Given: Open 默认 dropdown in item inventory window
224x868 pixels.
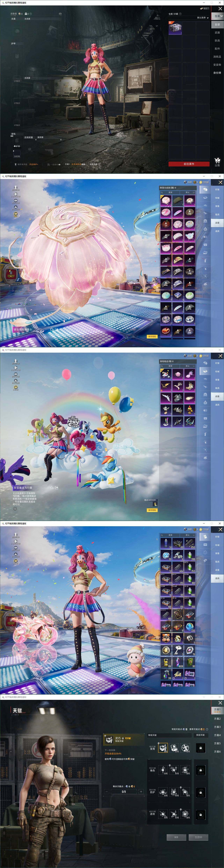Looking at the screenshot, I should [188, 535].
